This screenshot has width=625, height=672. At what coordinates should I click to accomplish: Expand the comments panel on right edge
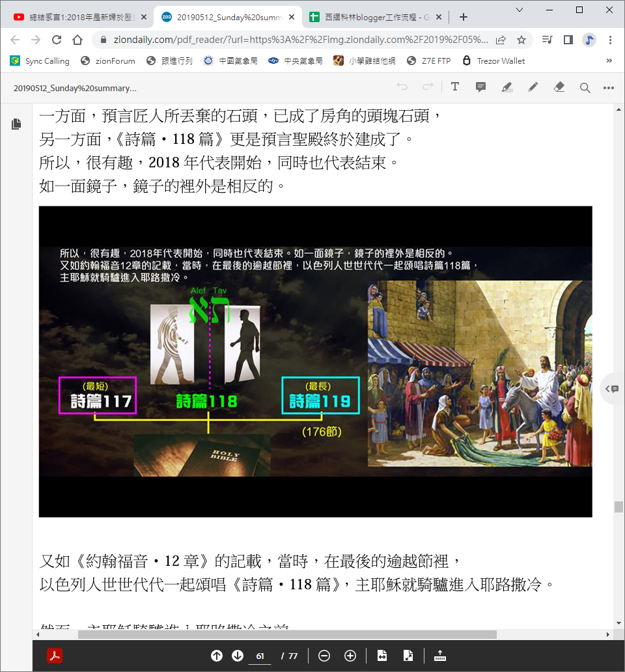click(x=612, y=389)
